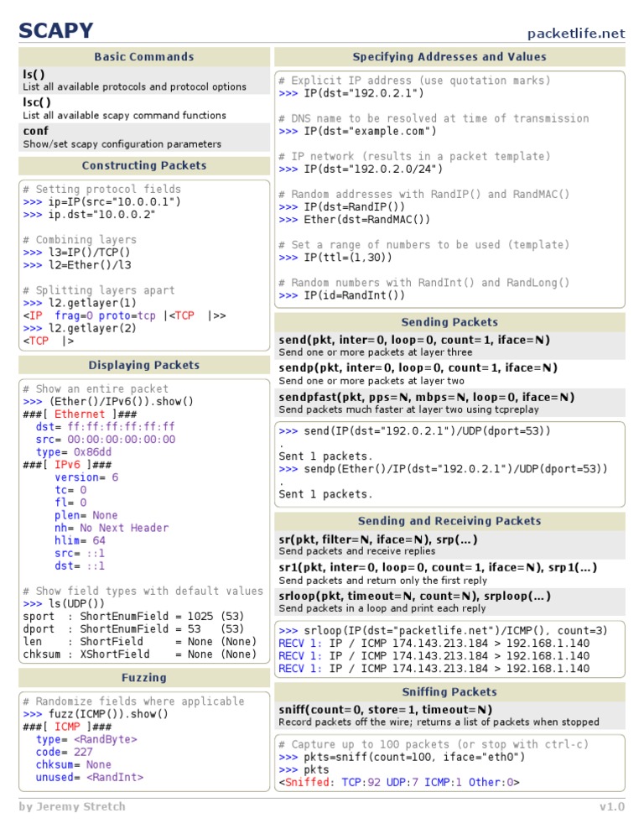Click the line ip.dst="10.0.0.2"
Screen dimensions: 644x834
pyautogui.click(x=89, y=215)
